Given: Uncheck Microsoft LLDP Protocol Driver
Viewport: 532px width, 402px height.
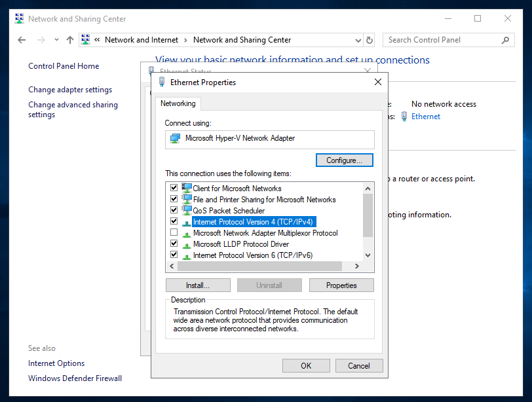Looking at the screenshot, I should point(174,244).
